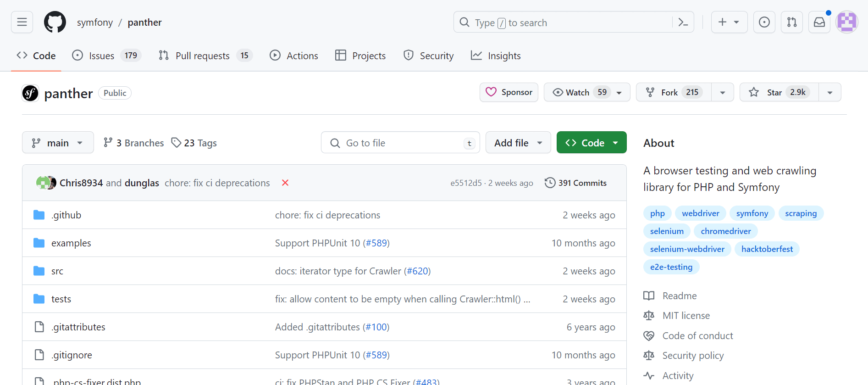Open the command palette icon
868x385 pixels.
tap(683, 22)
